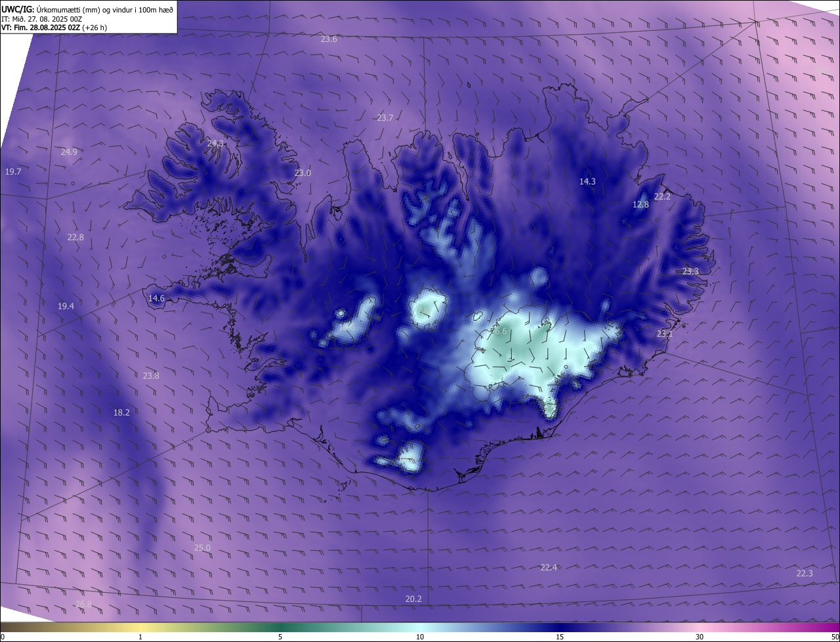Click the 20.2 value label
The image size is (840, 642).
[413, 599]
